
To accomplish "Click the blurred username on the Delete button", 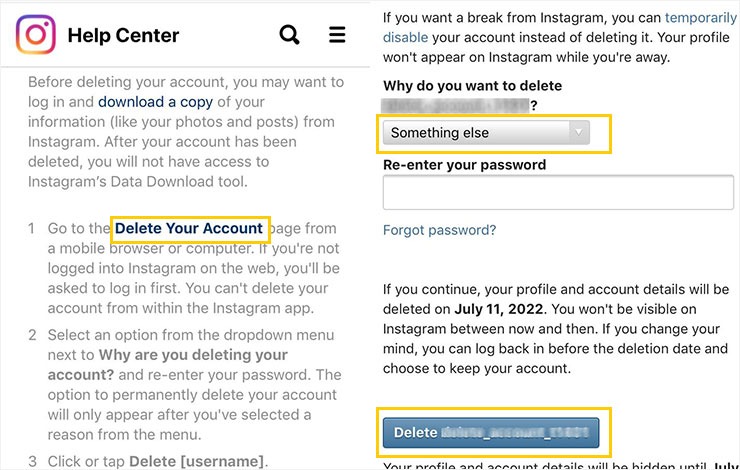I will pyautogui.click(x=515, y=433).
